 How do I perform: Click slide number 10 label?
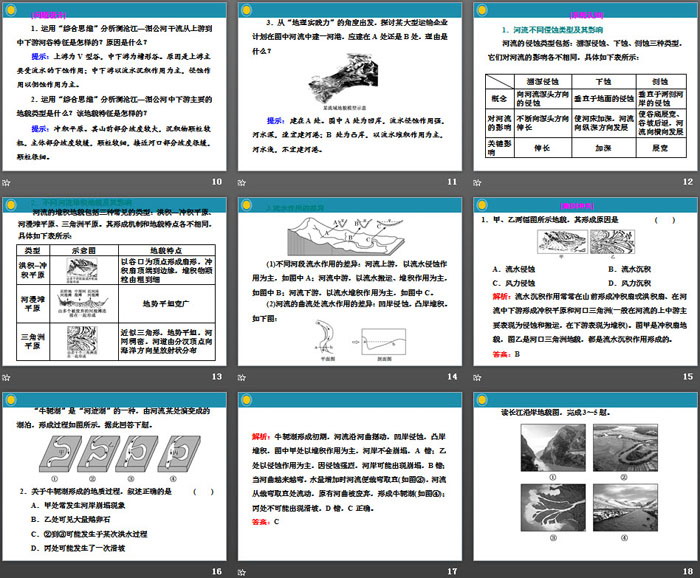point(217,182)
